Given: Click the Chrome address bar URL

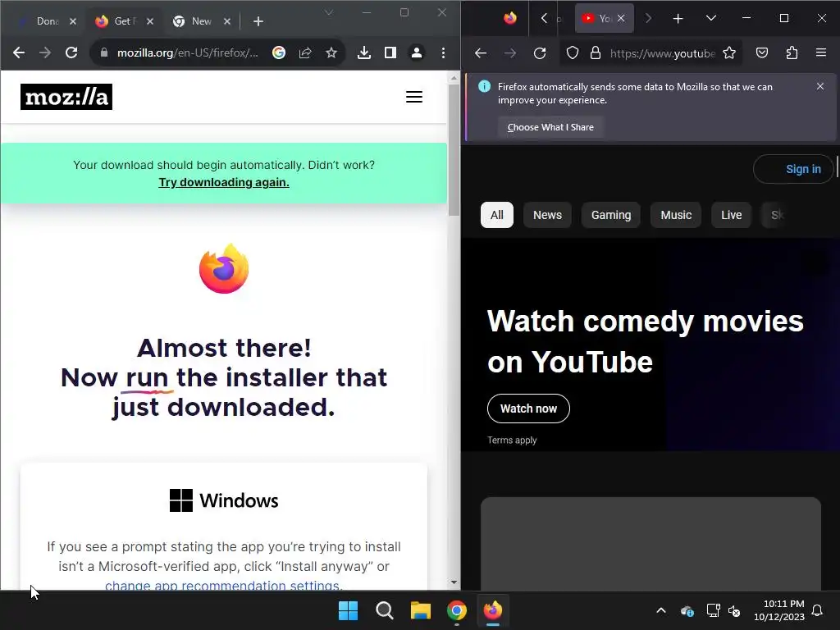Looking at the screenshot, I should coord(188,52).
